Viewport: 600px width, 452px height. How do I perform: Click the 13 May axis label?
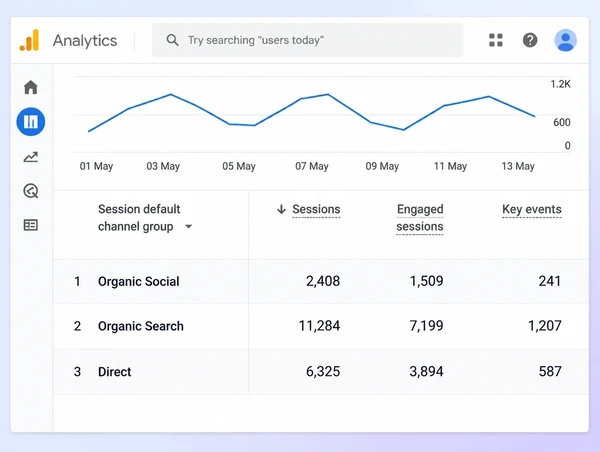tap(518, 166)
